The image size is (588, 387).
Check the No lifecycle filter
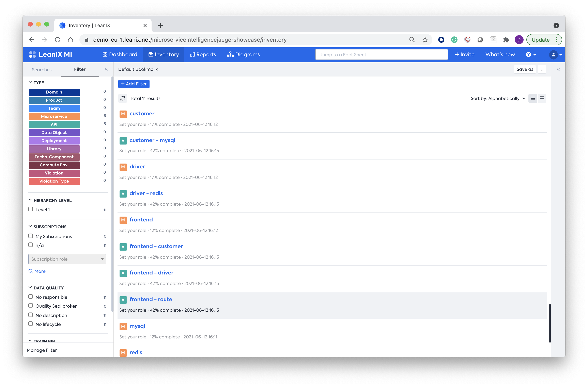pyautogui.click(x=31, y=324)
